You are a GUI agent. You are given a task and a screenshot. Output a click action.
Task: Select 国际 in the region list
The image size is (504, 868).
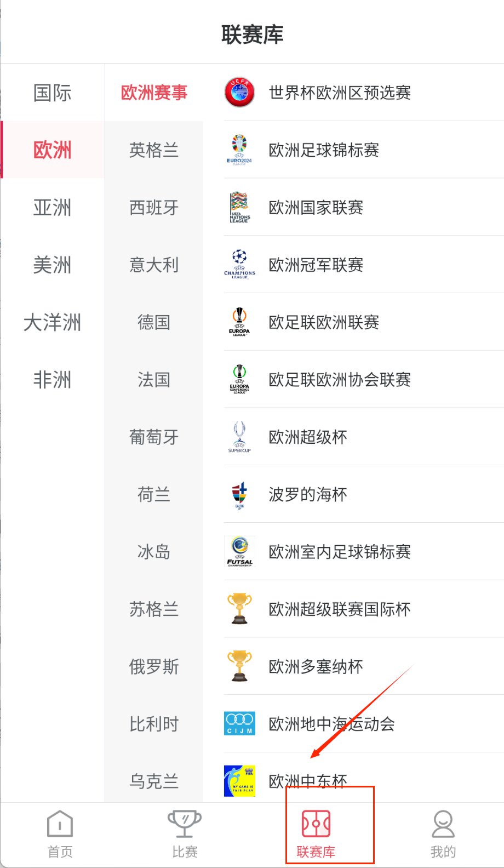pos(53,93)
